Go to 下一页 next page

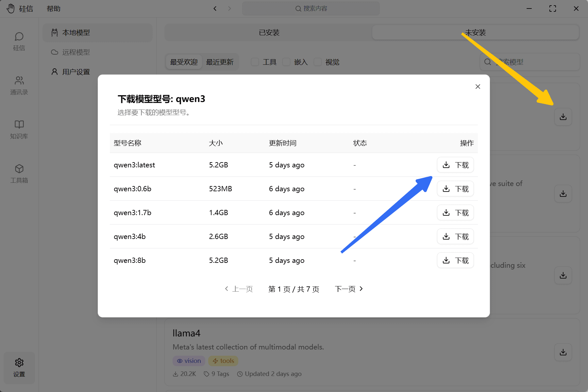(x=349, y=289)
